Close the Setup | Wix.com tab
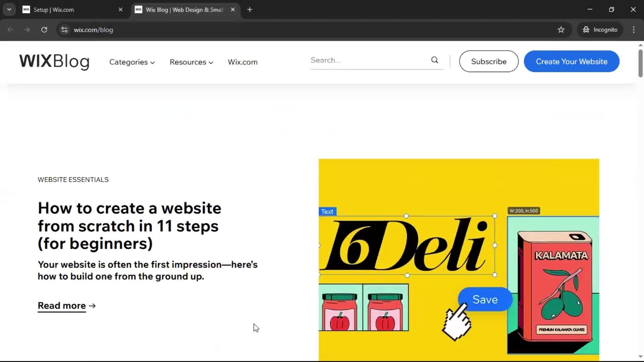 pyautogui.click(x=120, y=10)
